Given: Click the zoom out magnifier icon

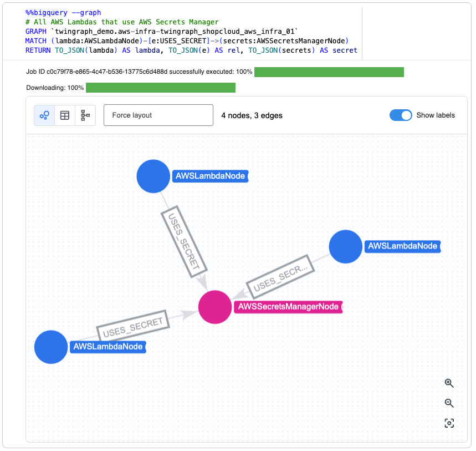Looking at the screenshot, I should (449, 403).
